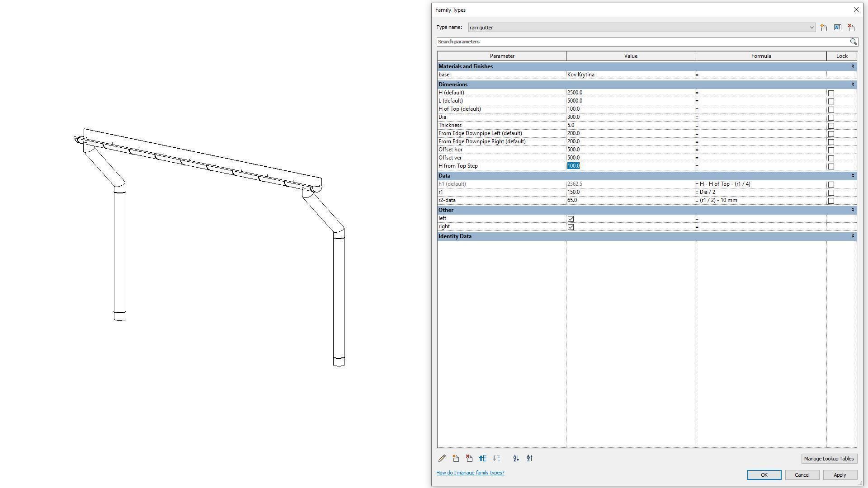This screenshot has width=868, height=488.
Task: Click the Dia value 300.0
Action: coord(630,117)
